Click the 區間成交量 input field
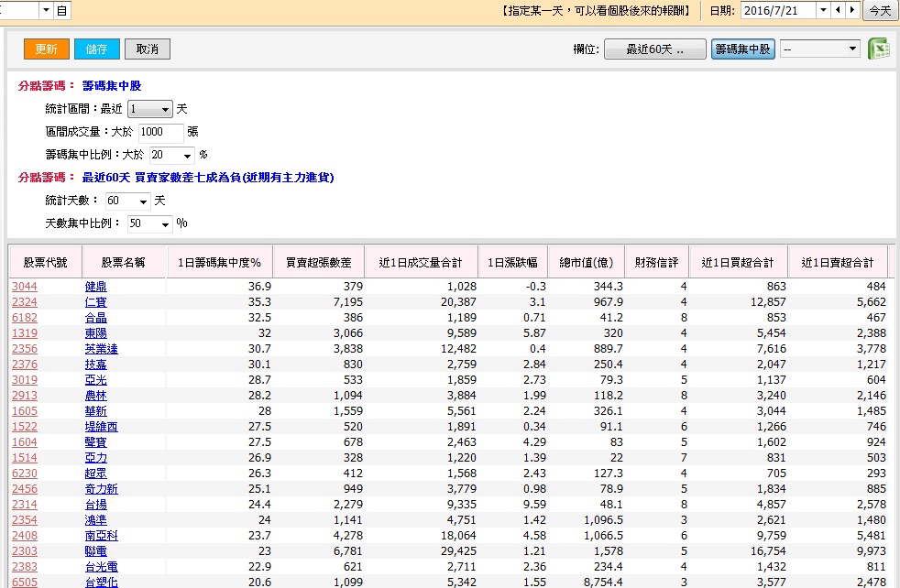This screenshot has height=588, width=900. point(162,132)
